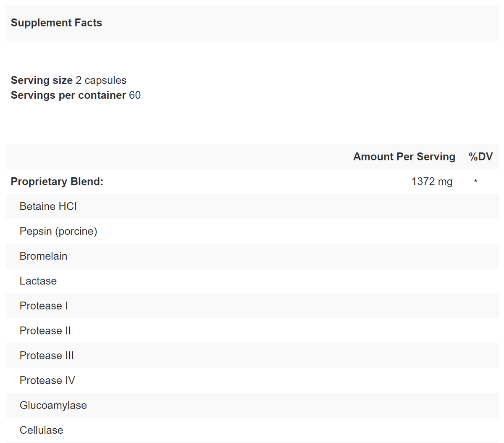Screen dimensions: 504x443
Task: Click the Supplement Facts heading
Action: coord(56,23)
